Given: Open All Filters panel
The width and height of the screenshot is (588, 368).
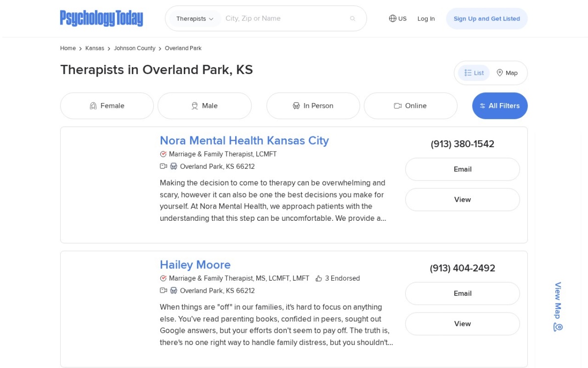Looking at the screenshot, I should click(x=500, y=105).
